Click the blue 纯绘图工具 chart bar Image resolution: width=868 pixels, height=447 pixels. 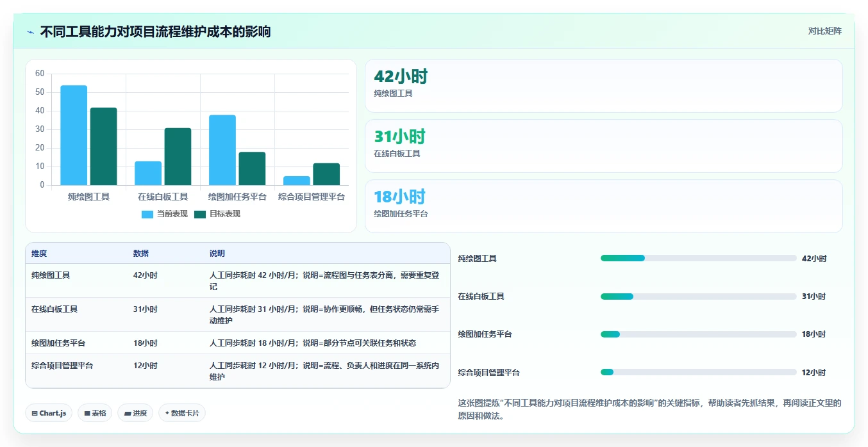tap(74, 135)
